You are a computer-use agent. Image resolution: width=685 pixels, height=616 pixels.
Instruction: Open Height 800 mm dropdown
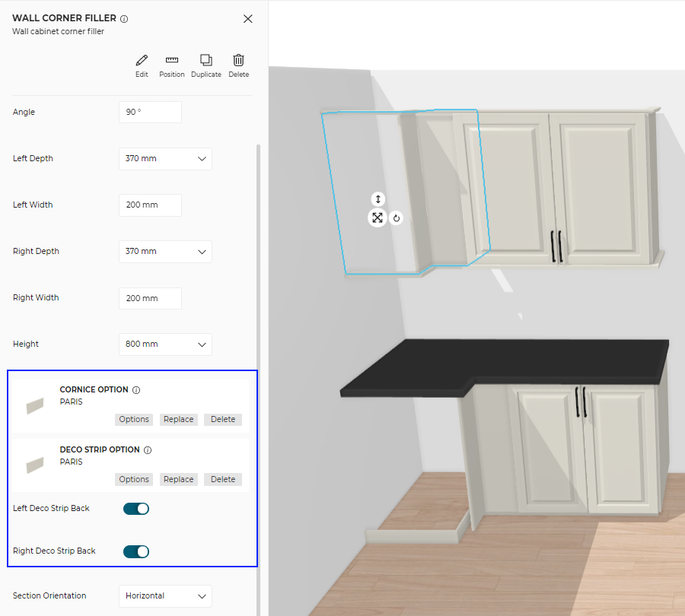coord(165,345)
